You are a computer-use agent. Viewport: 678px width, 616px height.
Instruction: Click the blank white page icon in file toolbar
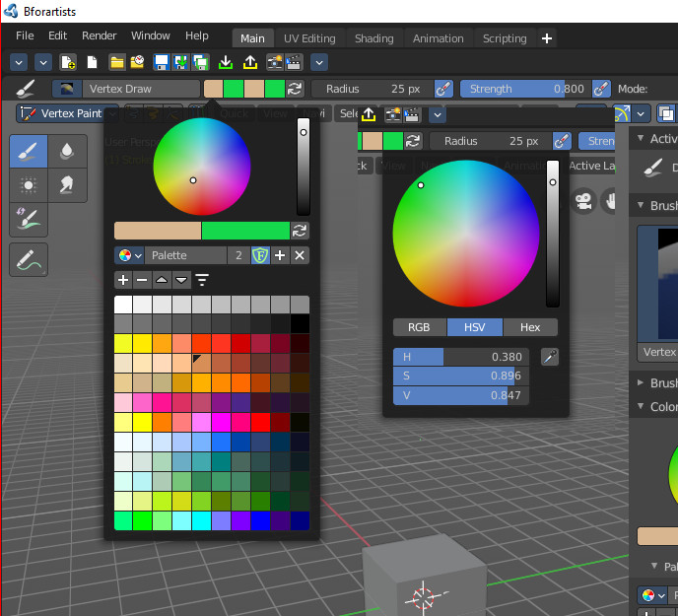(92, 62)
